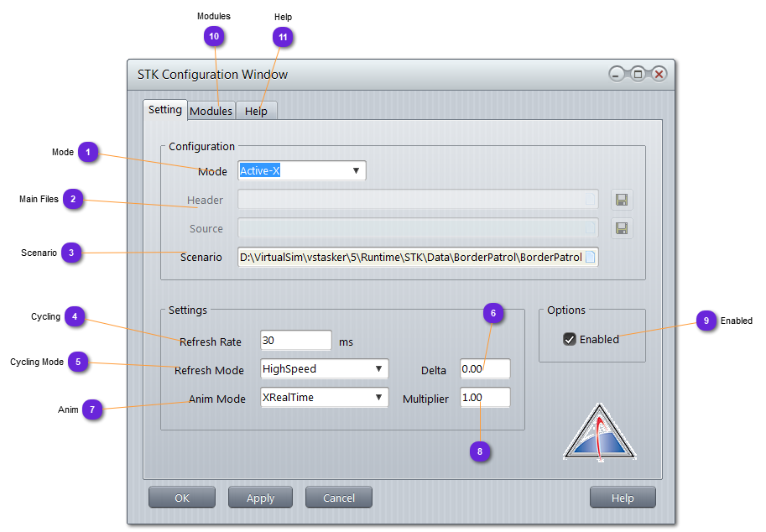Toggle the Enabled checkbox
The image size is (766, 532).
click(x=570, y=339)
